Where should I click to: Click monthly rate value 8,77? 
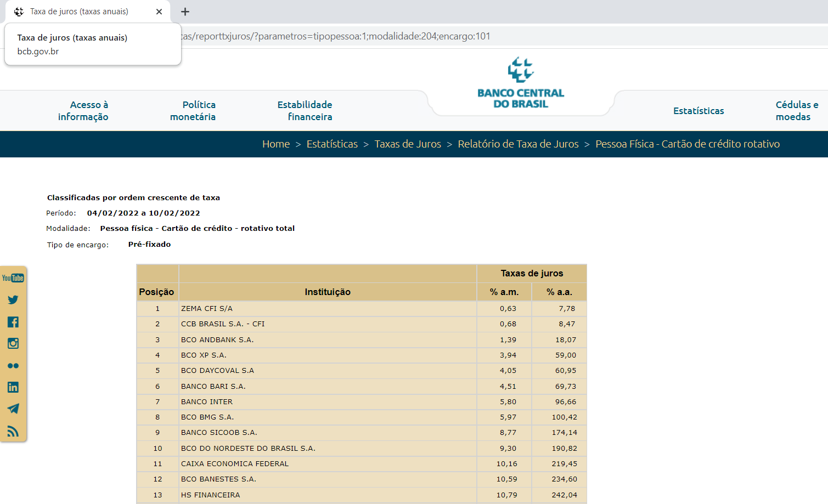click(x=508, y=433)
